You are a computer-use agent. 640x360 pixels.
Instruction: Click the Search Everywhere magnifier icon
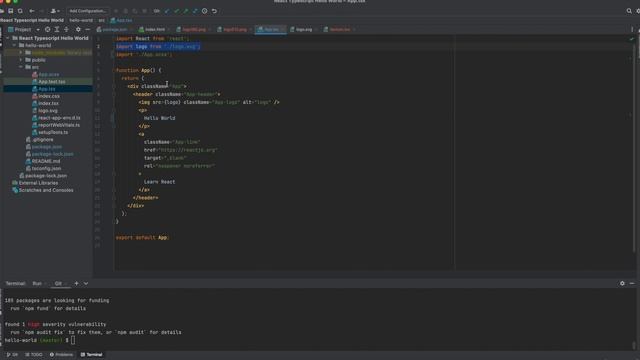[x=629, y=11]
